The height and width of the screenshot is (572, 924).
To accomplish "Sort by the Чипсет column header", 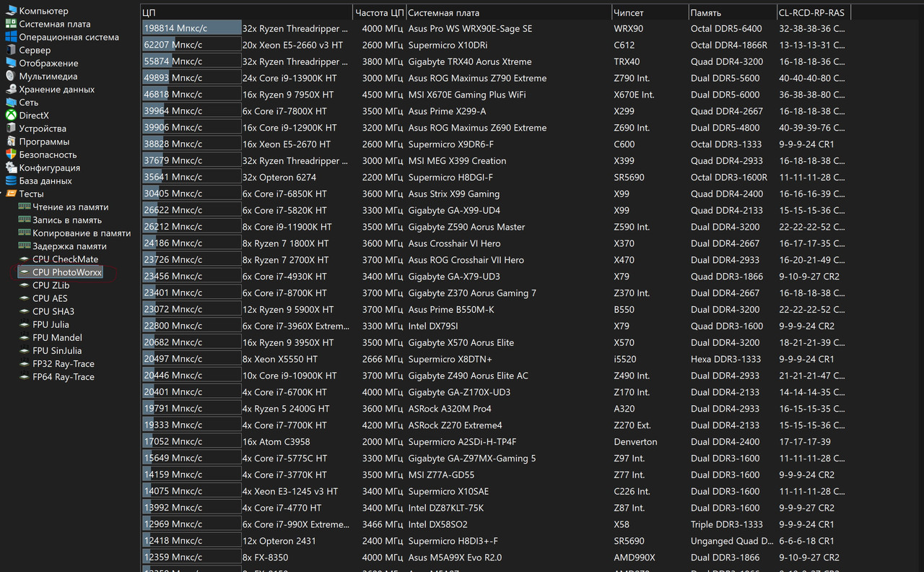I will (x=649, y=12).
